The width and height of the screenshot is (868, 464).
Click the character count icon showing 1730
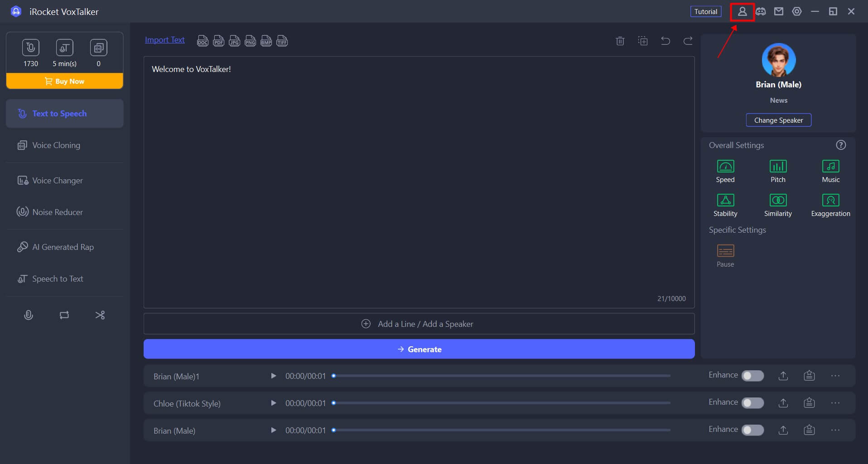[x=31, y=48]
